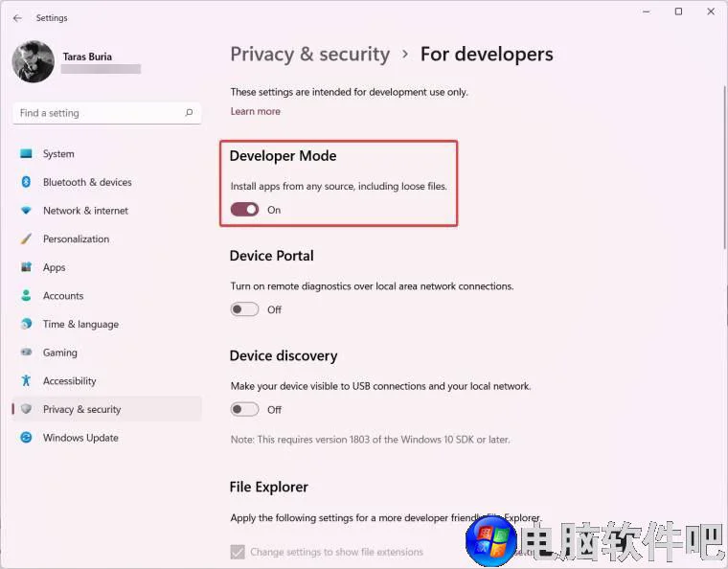Click the Taras Buria account name
This screenshot has width=728, height=569.
[87, 57]
